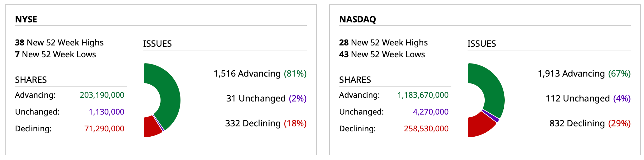Select the NYSE heading
The width and height of the screenshot is (644, 160).
(26, 19)
